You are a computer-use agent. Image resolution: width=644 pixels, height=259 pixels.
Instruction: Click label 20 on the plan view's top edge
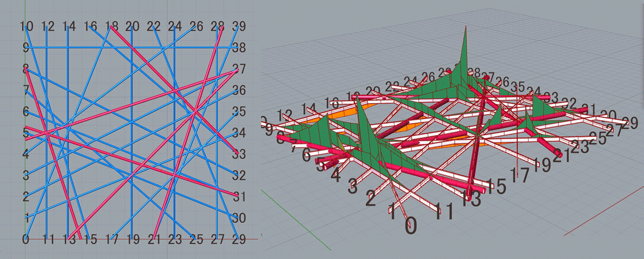(x=132, y=26)
